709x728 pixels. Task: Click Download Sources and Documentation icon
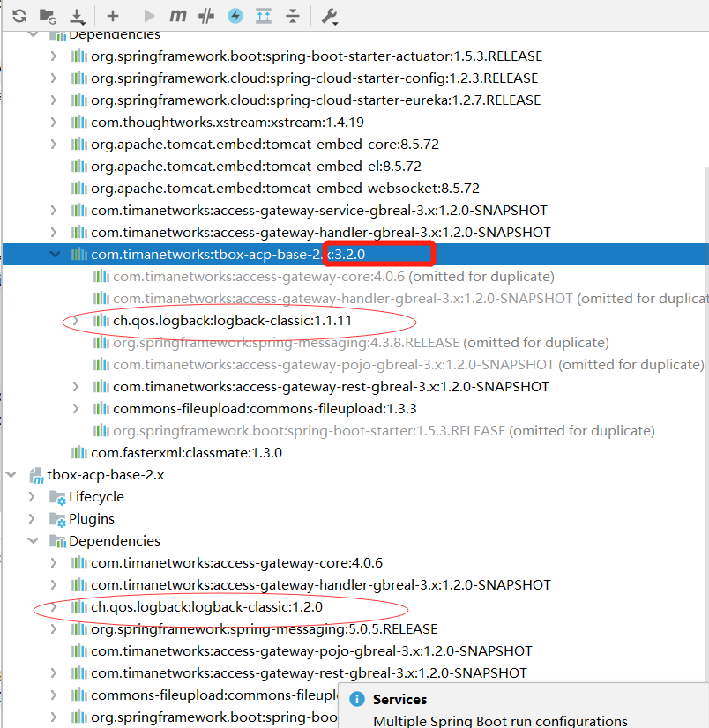[x=77, y=17]
